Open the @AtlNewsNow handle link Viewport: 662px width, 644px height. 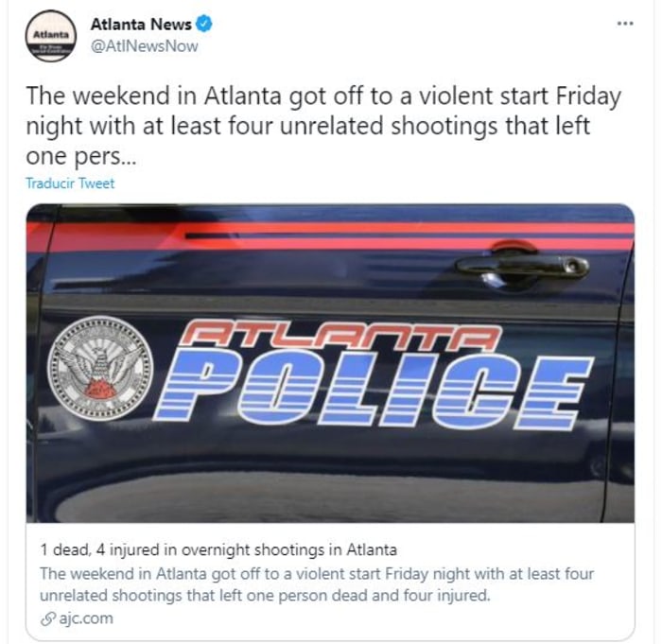(145, 46)
